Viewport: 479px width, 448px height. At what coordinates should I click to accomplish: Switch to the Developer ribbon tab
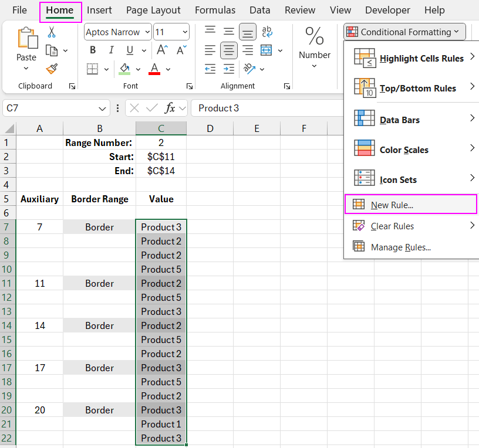[x=387, y=10]
